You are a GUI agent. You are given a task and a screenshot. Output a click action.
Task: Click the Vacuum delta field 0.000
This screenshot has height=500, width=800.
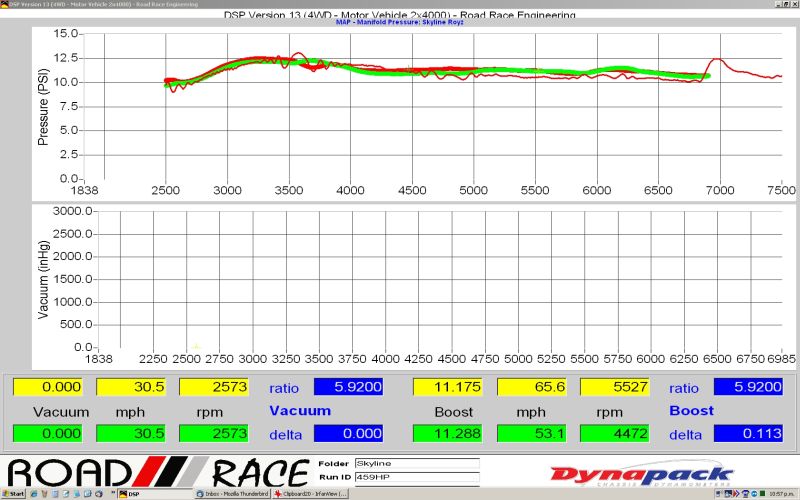tap(348, 433)
